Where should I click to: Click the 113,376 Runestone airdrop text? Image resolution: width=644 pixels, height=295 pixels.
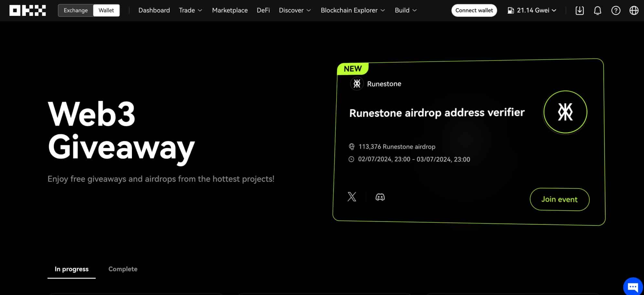pyautogui.click(x=397, y=147)
